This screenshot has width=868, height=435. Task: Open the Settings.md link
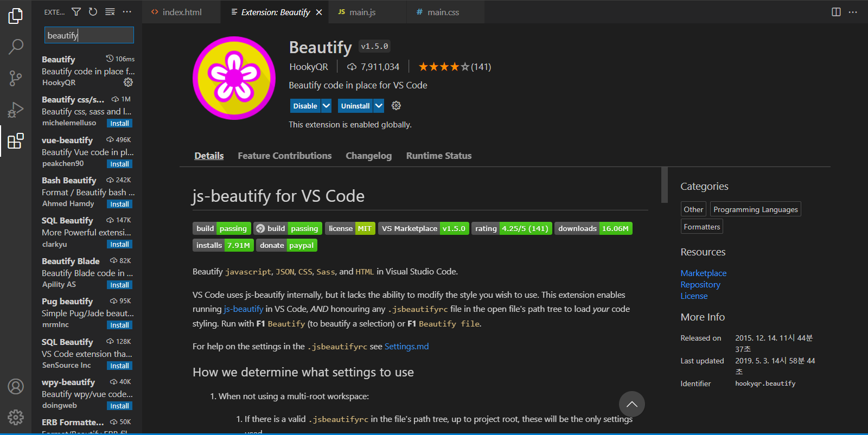click(406, 347)
